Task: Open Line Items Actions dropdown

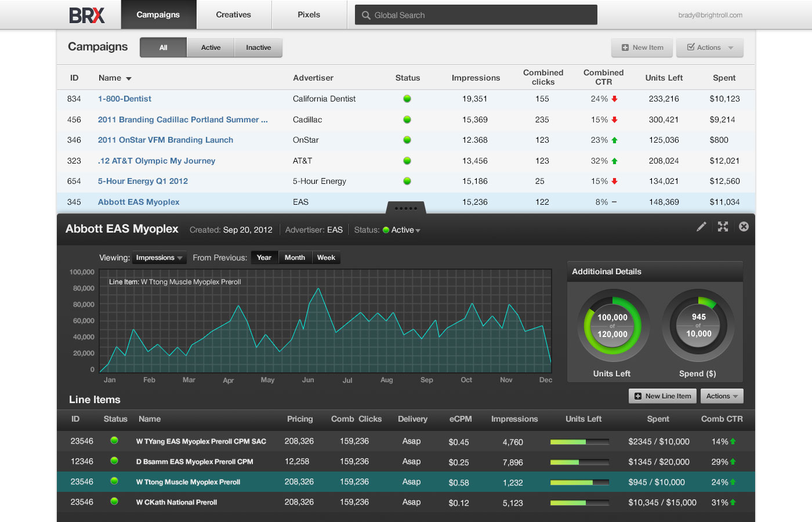Action: coord(722,396)
